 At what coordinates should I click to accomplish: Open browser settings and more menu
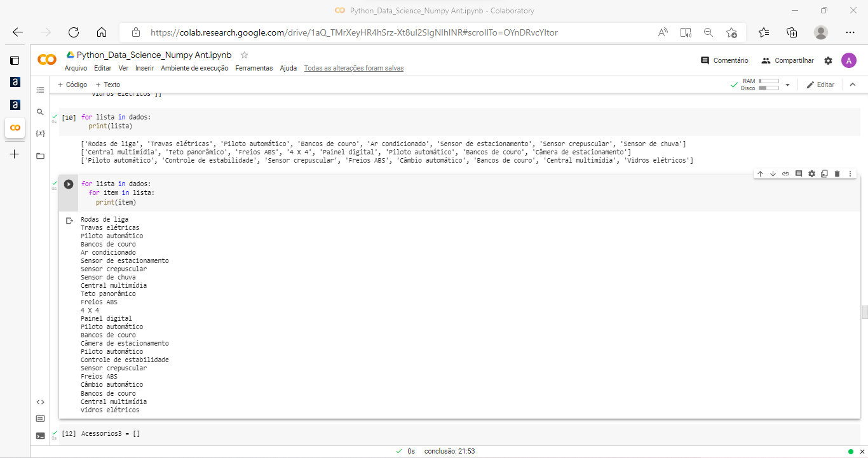point(850,32)
